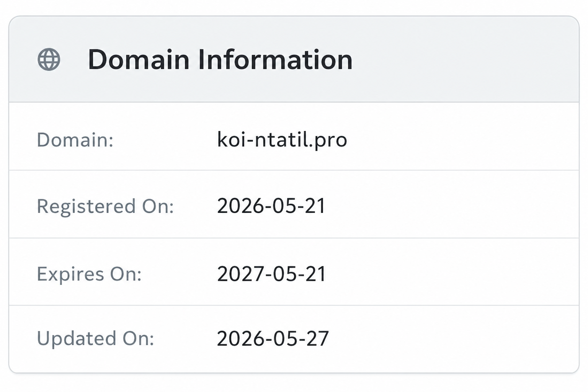Select the Updated On: label
588x392 pixels.
coord(95,338)
